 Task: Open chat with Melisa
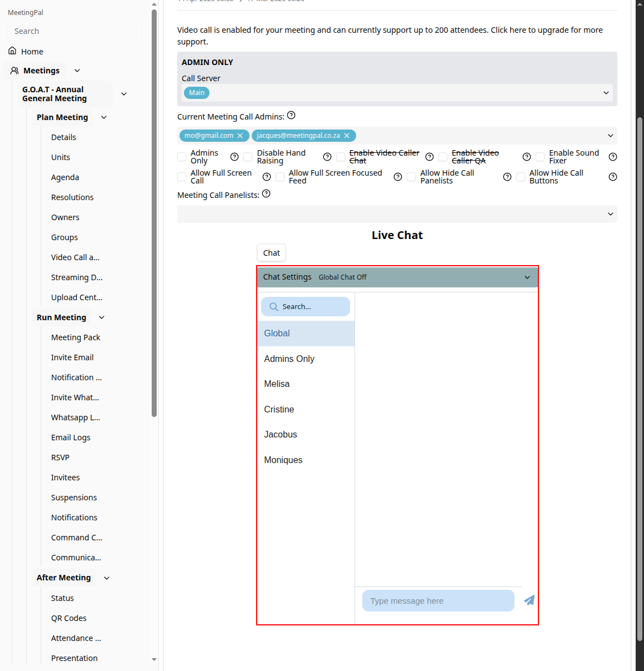click(x=306, y=384)
